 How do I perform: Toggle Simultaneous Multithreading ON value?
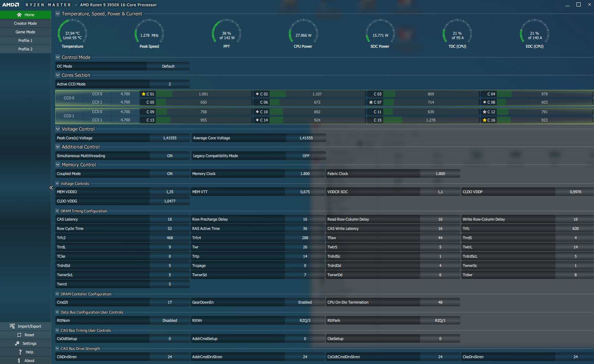coord(170,156)
